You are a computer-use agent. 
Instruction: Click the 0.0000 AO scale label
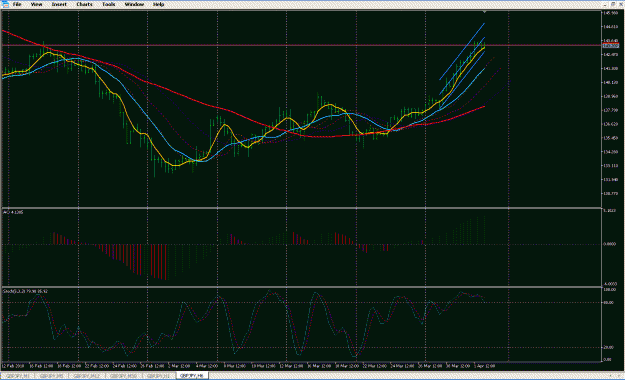[x=610, y=244]
